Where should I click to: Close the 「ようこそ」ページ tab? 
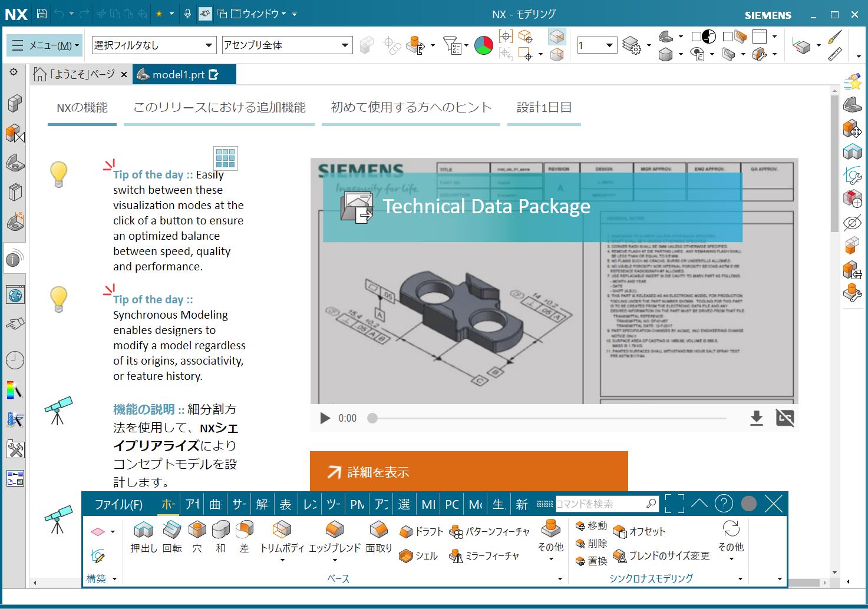tap(124, 75)
